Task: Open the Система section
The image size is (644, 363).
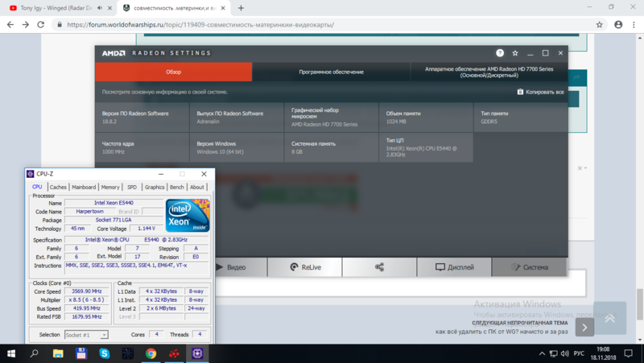Action: 530,267
